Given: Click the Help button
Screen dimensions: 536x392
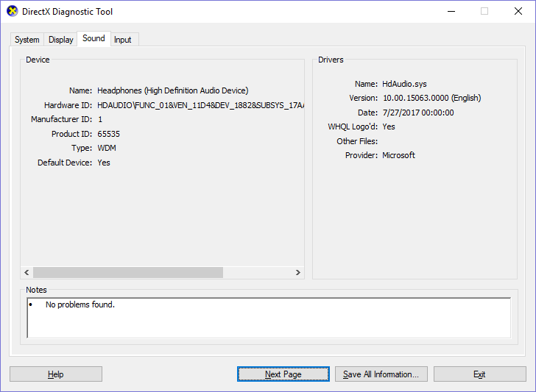Looking at the screenshot, I should [56, 374].
